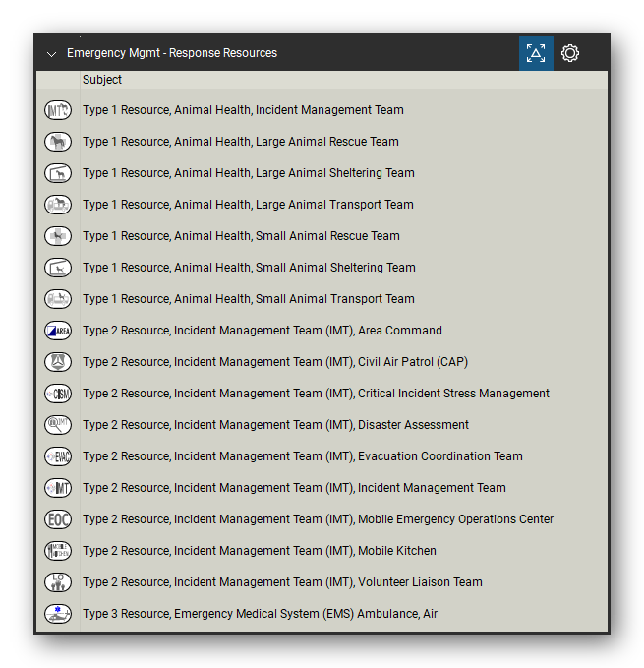Screen dimensions: 644x668
Task: Select the IMT Area Command icon
Action: point(58,331)
